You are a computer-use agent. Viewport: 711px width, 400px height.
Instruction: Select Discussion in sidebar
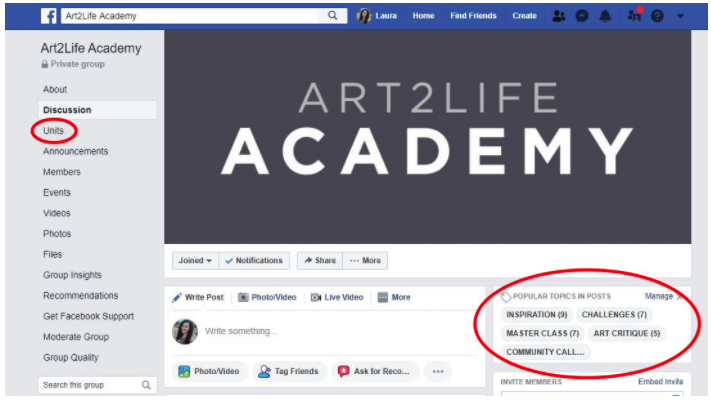pos(97,110)
